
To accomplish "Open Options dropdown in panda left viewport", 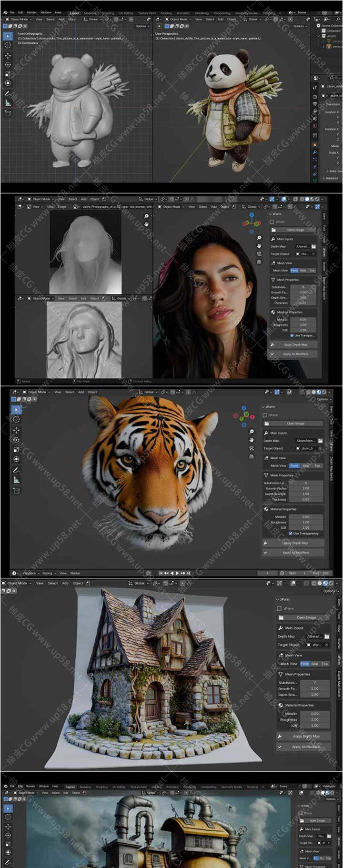I will pyautogui.click(x=141, y=26).
